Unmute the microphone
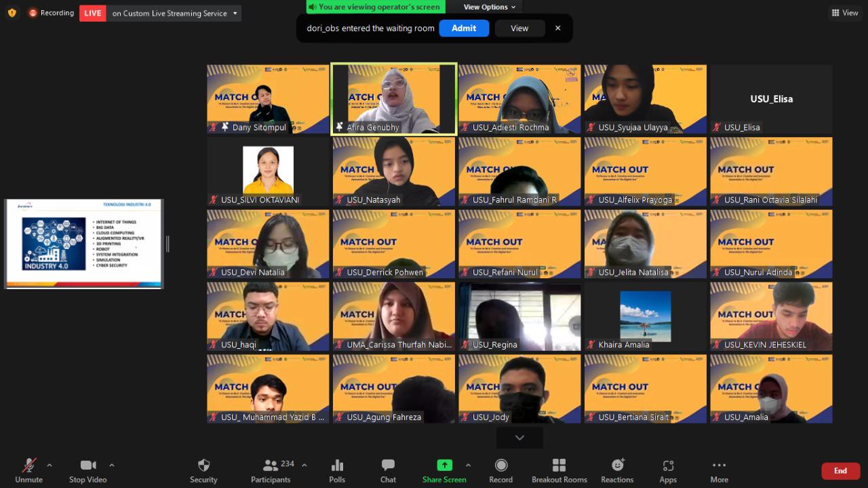Image resolution: width=868 pixels, height=488 pixels. pos(28,466)
